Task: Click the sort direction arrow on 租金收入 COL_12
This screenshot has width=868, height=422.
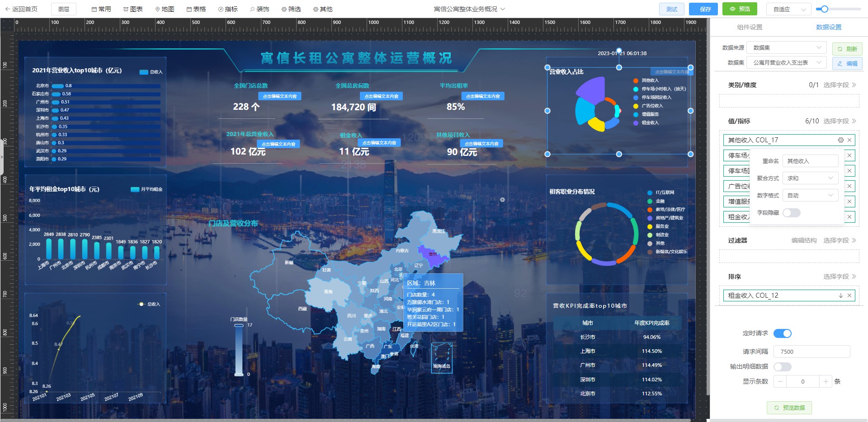Action: (841, 295)
